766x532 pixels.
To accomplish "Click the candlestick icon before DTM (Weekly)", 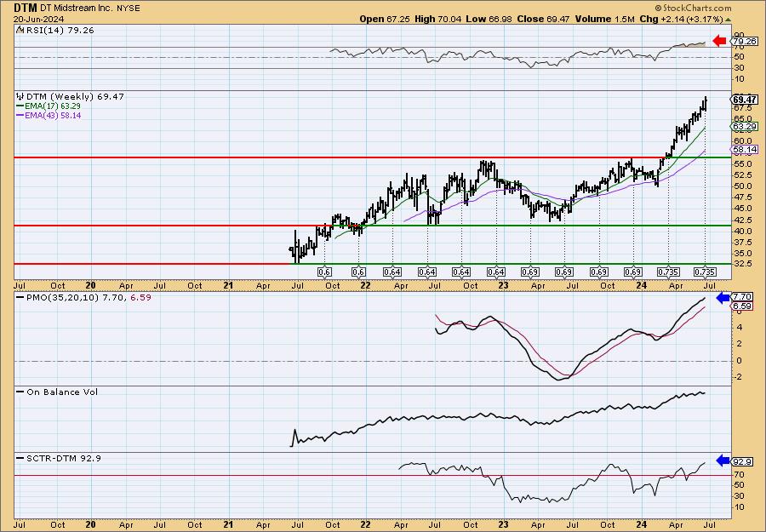I will (20, 96).
